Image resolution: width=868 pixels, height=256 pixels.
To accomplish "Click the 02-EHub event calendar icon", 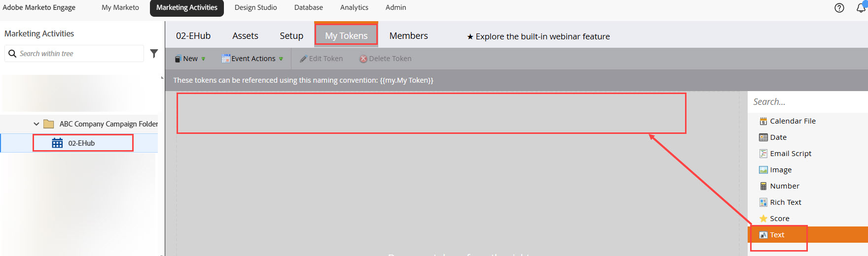I will pos(57,143).
